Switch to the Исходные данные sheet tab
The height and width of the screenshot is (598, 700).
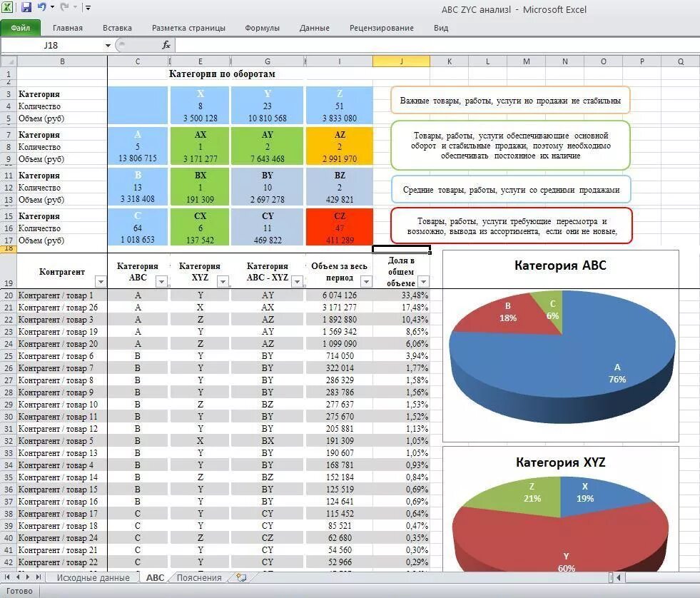pos(93,577)
